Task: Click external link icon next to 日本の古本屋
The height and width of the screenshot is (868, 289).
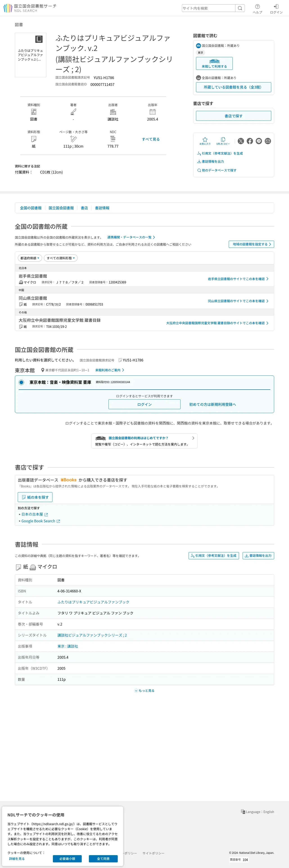Action: [x=46, y=514]
